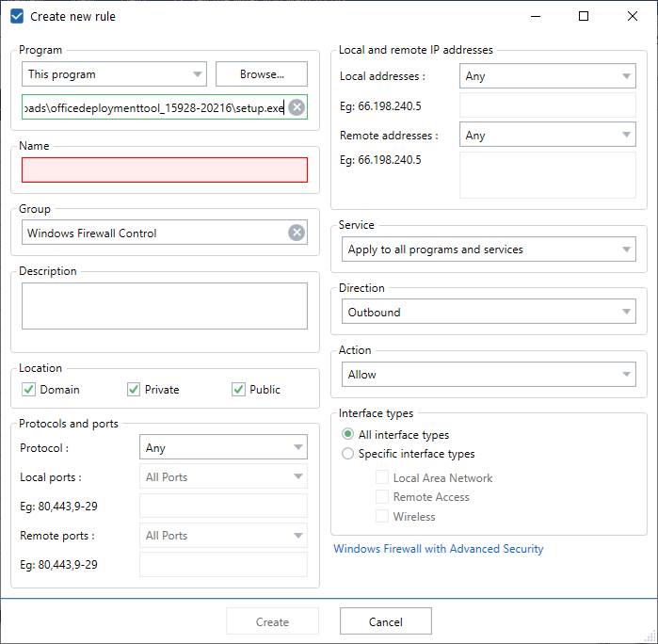Open Windows Firewall with Advanced Security link
The image size is (658, 644).
(439, 549)
